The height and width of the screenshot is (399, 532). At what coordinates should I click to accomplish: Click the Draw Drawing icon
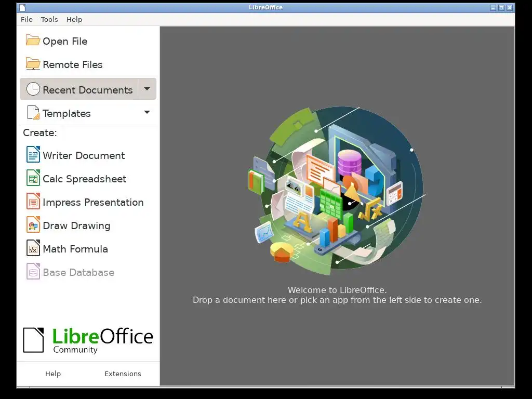click(x=33, y=224)
